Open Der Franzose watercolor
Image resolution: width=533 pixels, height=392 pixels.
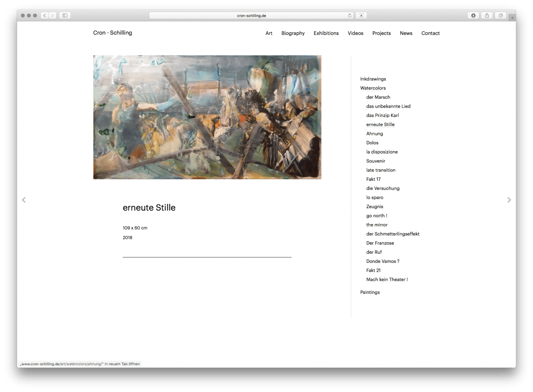click(380, 243)
